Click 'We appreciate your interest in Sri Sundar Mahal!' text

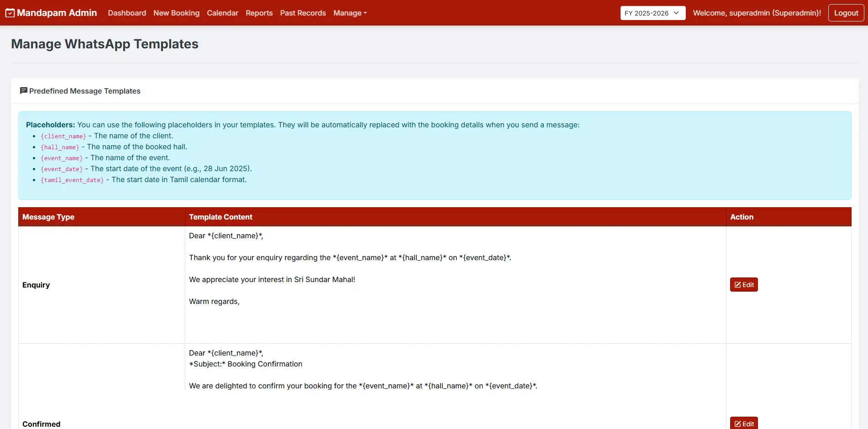coord(272,279)
